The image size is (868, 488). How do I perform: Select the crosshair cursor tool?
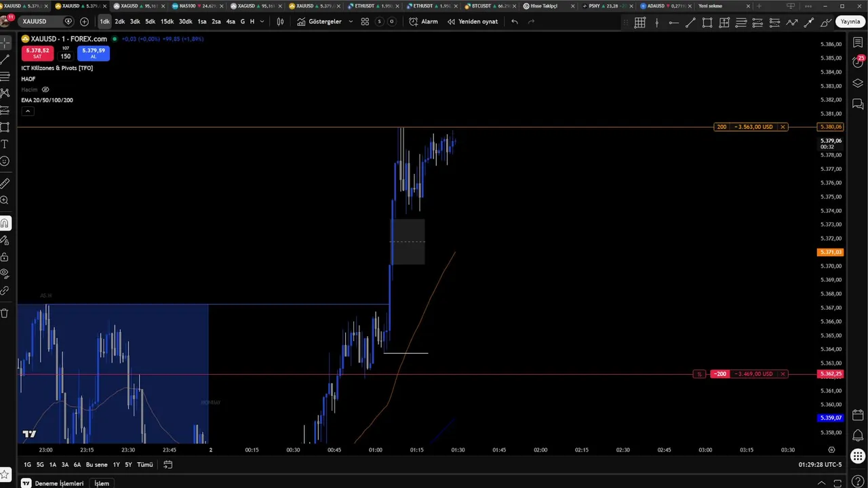point(4,42)
